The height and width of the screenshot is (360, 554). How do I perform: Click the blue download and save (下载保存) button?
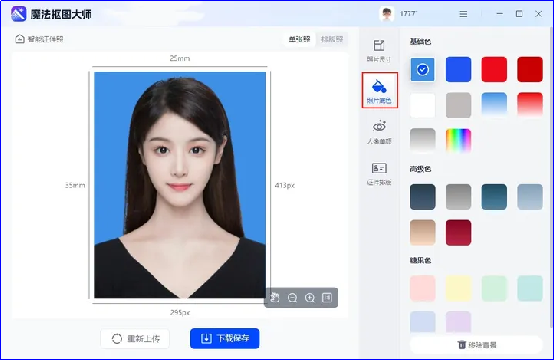coord(225,338)
